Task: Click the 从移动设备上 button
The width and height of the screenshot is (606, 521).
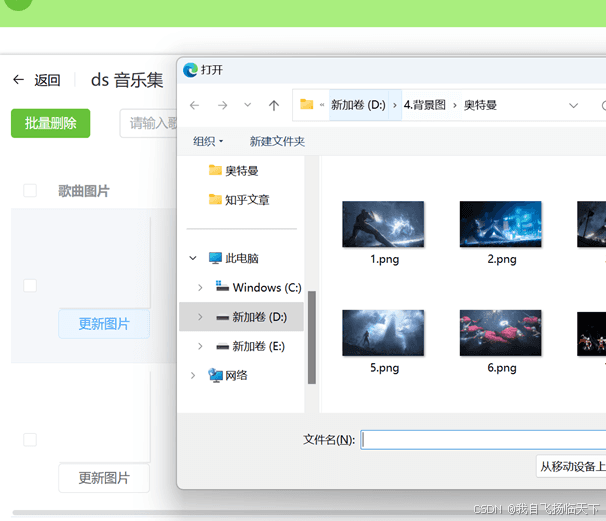Action: click(x=571, y=467)
